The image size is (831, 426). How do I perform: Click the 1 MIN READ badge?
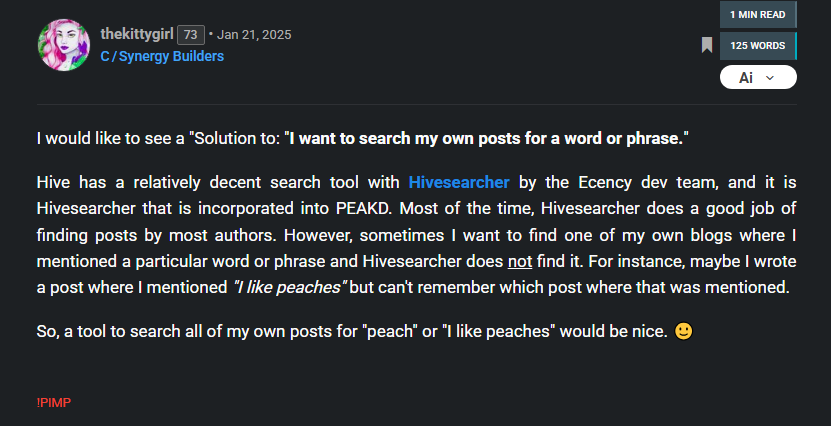[757, 14]
